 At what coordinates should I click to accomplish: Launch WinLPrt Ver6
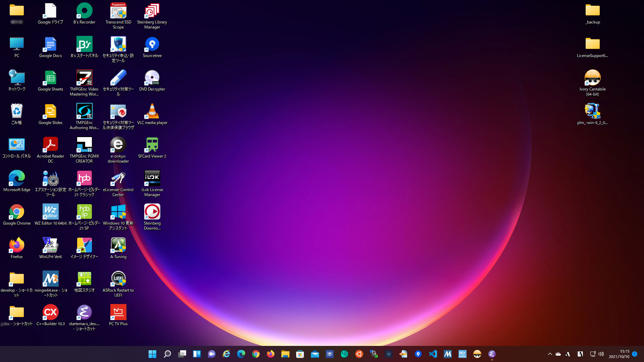50,248
